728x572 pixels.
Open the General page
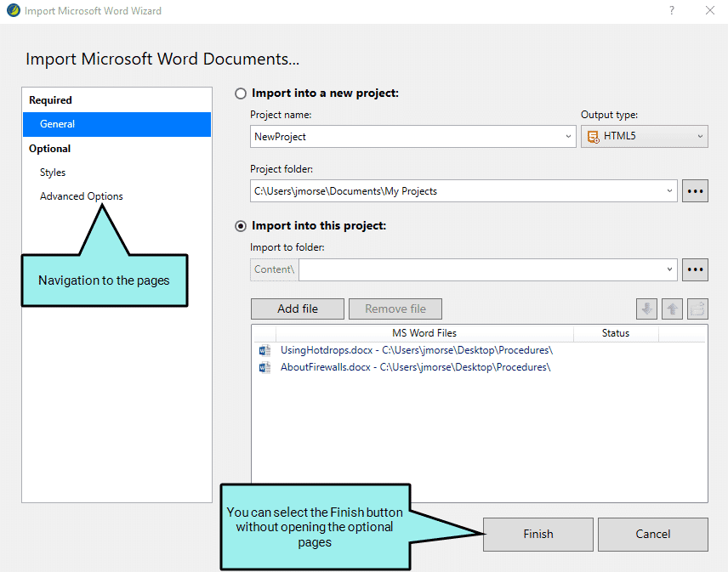(x=117, y=124)
